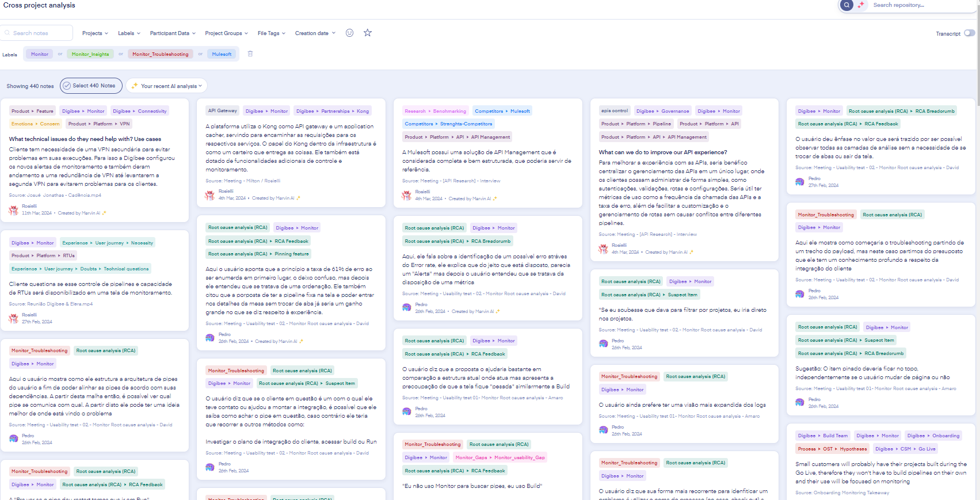
Task: Click the 'API Gateway' tag
Action: (223, 110)
